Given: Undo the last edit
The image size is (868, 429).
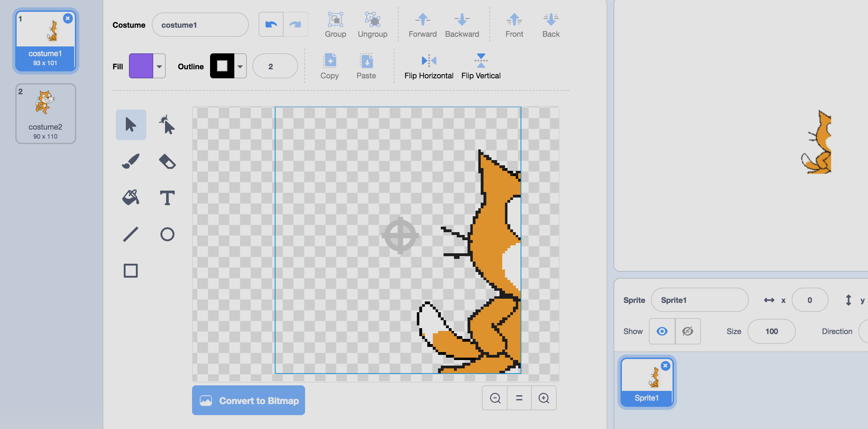Looking at the screenshot, I should [x=271, y=24].
